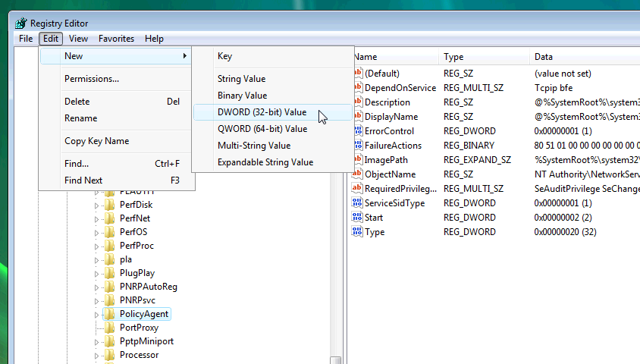Image resolution: width=640 pixels, height=364 pixels.
Task: Click the icon next to ServiceSidType
Action: coord(357,203)
